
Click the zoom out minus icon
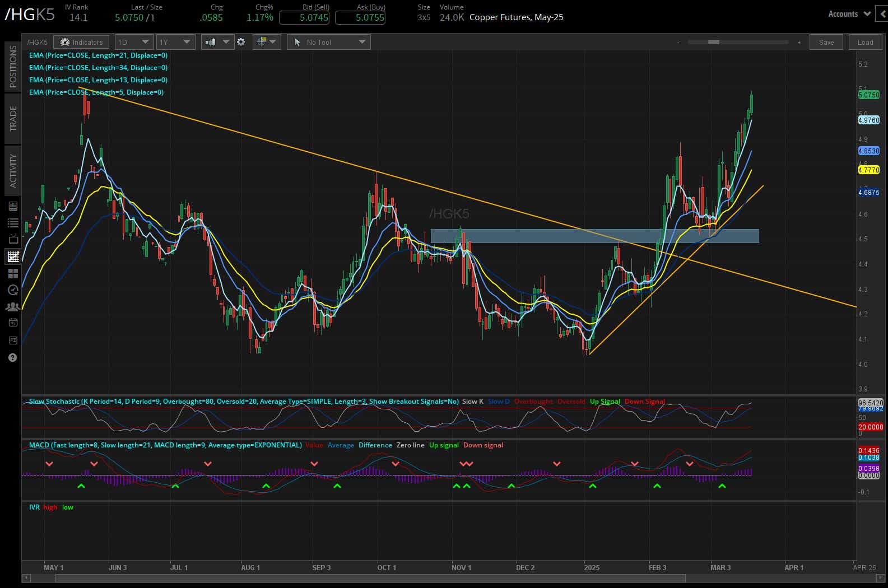(x=678, y=42)
